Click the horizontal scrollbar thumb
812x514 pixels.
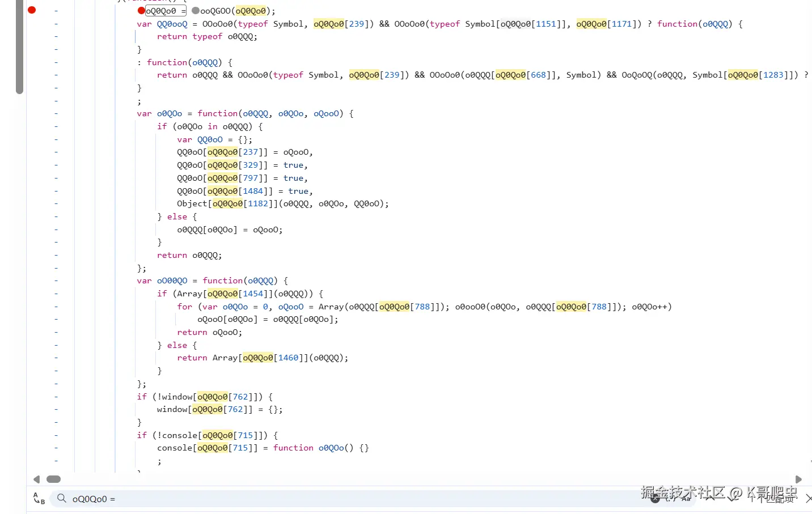pos(54,479)
